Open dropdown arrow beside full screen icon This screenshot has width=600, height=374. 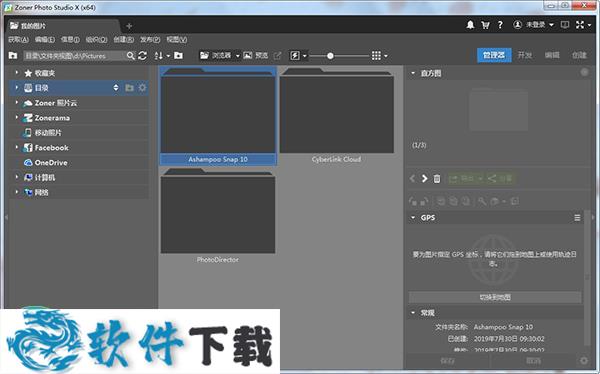pyautogui.click(x=590, y=25)
